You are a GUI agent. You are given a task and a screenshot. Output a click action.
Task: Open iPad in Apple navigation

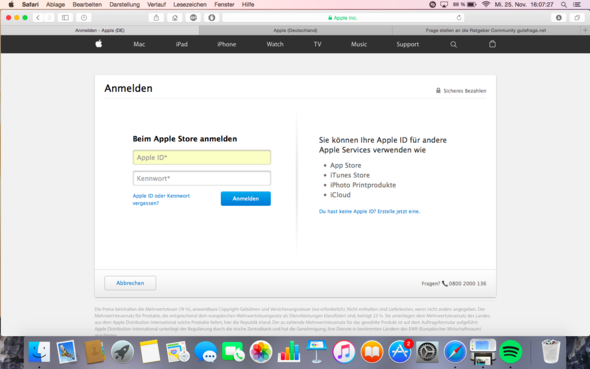(x=181, y=44)
